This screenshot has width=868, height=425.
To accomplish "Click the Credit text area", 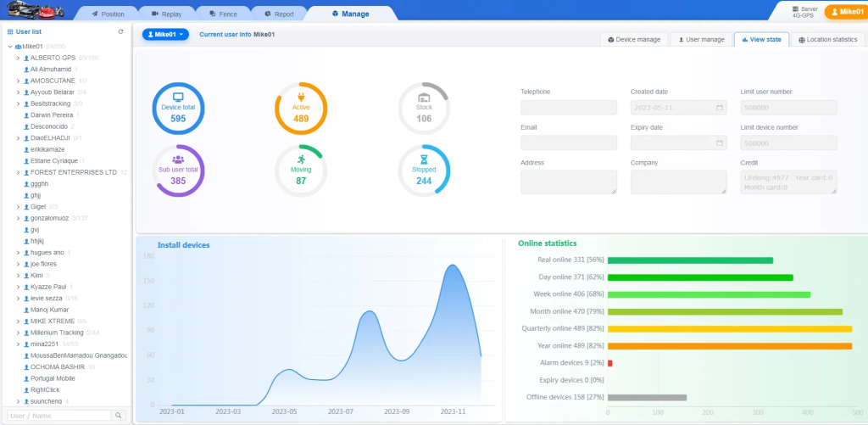I will (x=788, y=182).
